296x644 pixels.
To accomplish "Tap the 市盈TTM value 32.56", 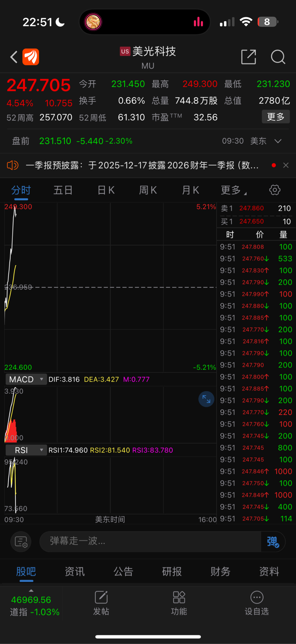I will [205, 117].
